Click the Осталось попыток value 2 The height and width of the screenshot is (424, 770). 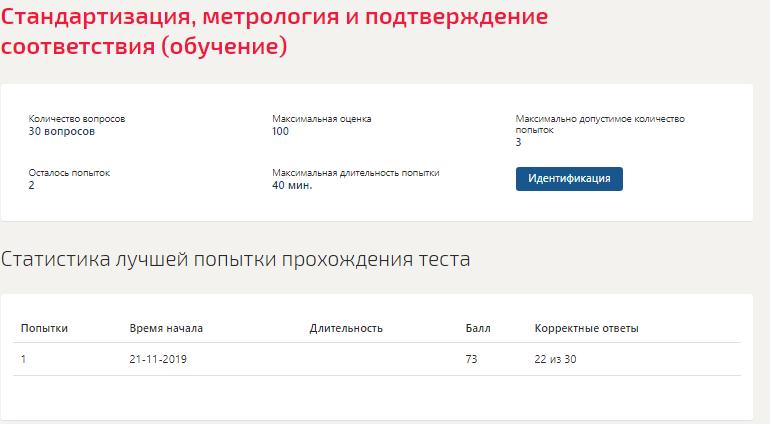(31, 185)
